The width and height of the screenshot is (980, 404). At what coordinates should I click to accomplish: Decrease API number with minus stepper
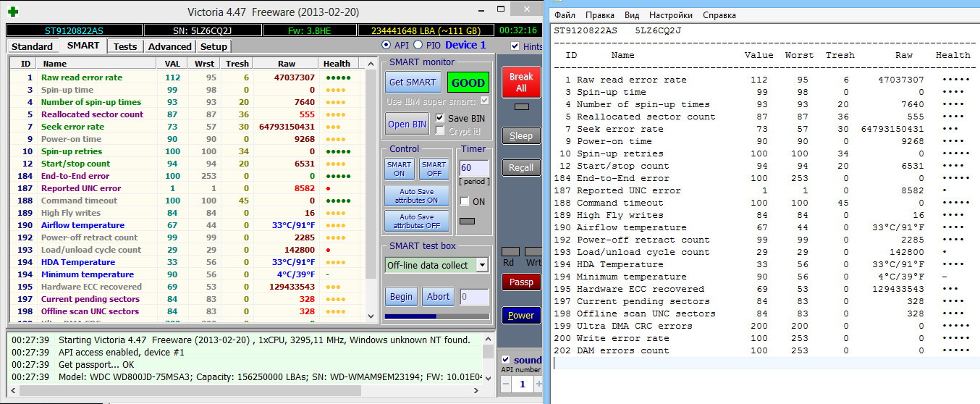point(506,384)
